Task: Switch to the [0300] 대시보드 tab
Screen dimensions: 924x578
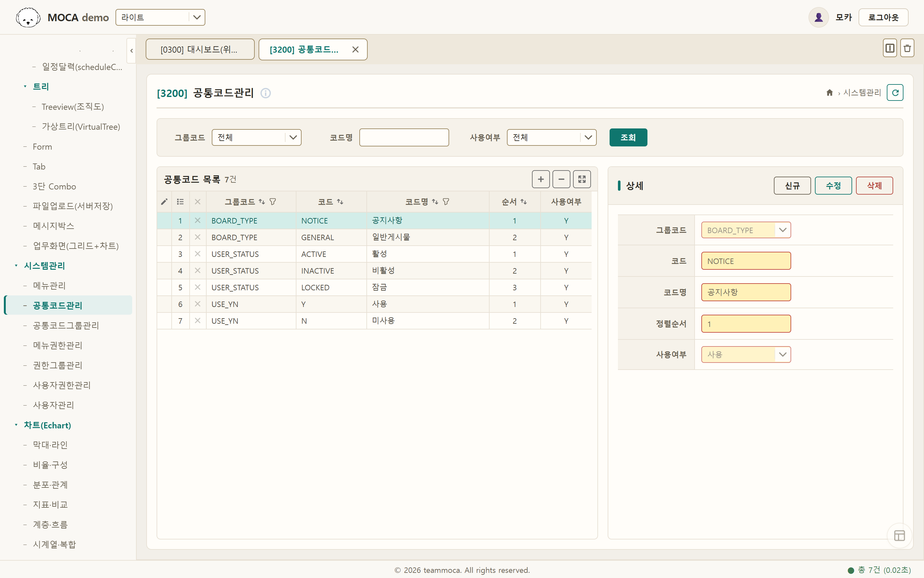Action: click(x=200, y=49)
